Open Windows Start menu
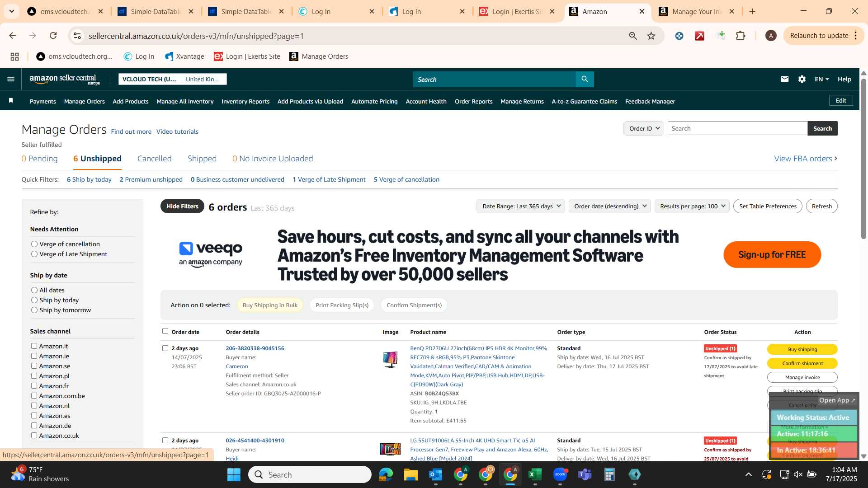The image size is (868, 488). pos(234,474)
